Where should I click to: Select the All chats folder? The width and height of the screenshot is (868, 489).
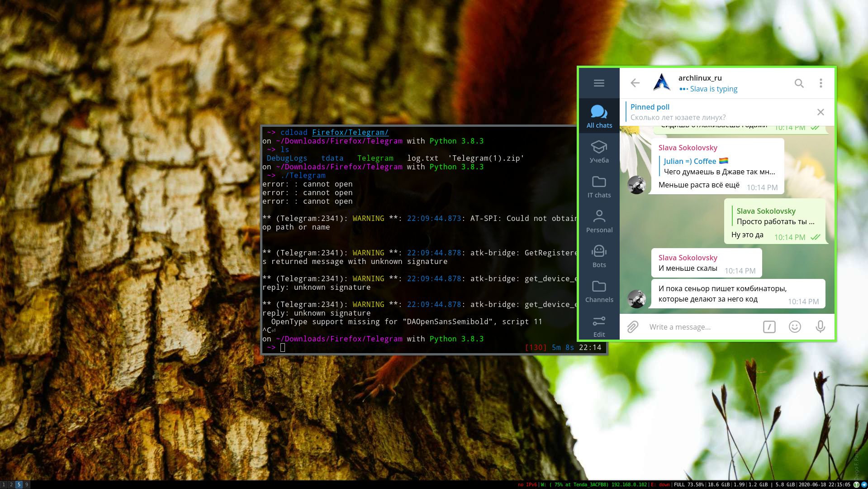pyautogui.click(x=599, y=116)
